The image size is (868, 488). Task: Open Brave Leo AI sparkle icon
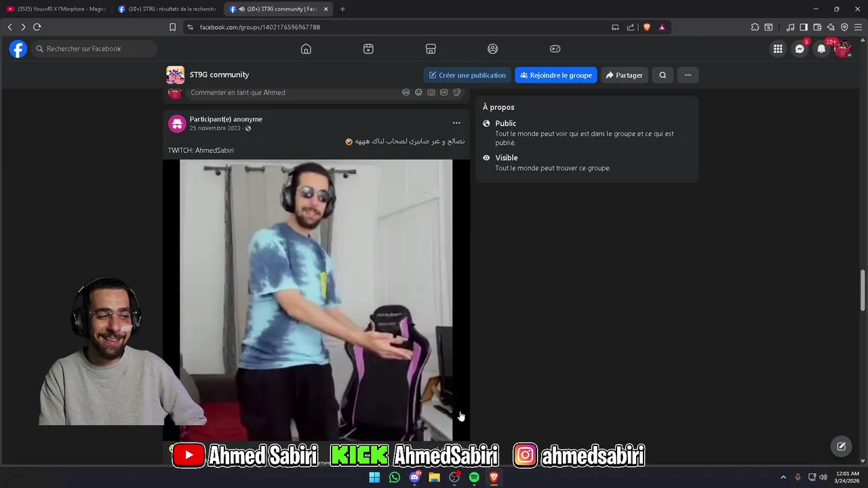pyautogui.click(x=831, y=27)
